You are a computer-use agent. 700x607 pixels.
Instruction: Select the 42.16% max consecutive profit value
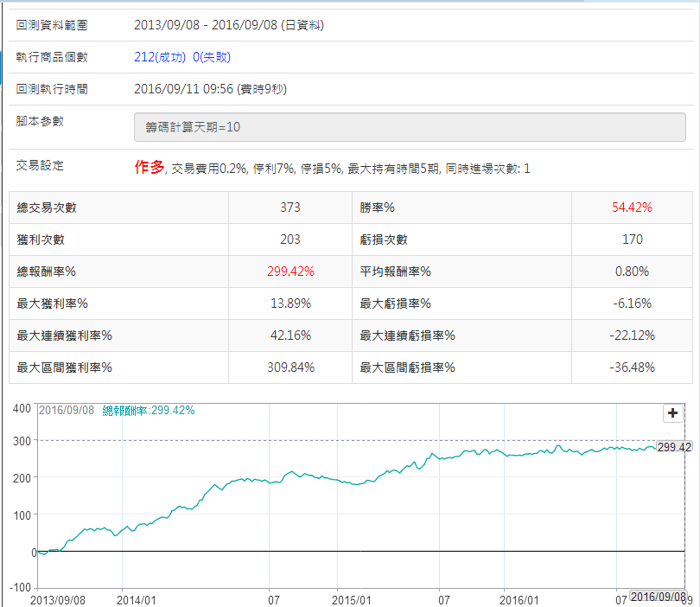(290, 335)
